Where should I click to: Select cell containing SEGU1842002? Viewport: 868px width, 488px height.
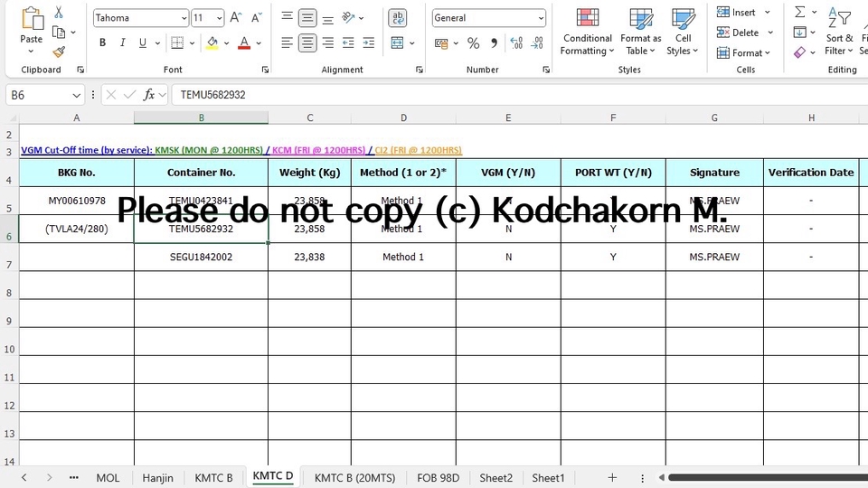[201, 257]
